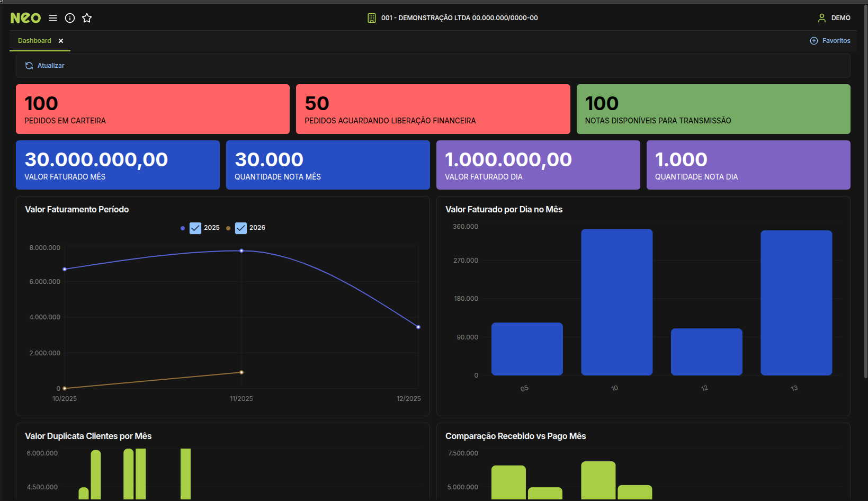Uncheck the 2026 series checkbox
The height and width of the screenshot is (501, 868).
click(x=241, y=228)
